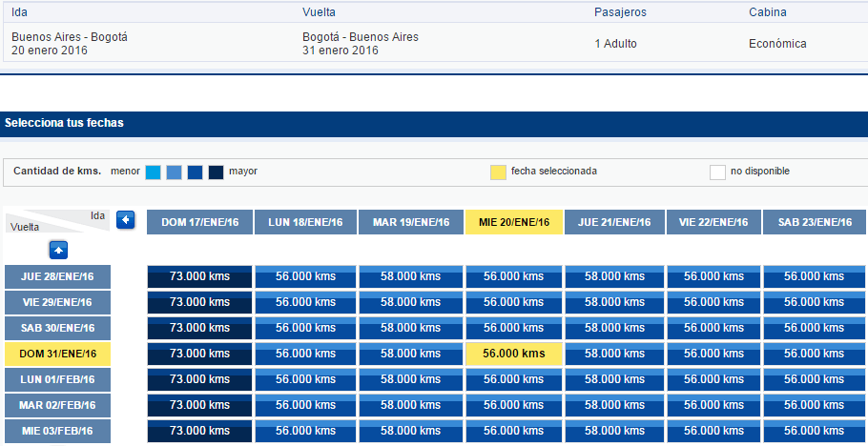
Task: Choose the highlighted MIE 20/ENE/16 column header
Action: 514,222
